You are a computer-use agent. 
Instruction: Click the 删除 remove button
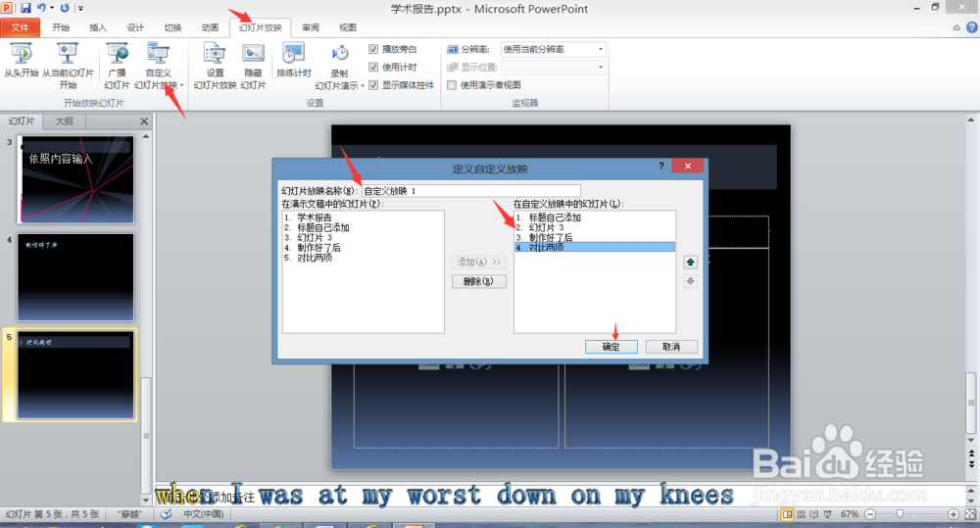(479, 281)
